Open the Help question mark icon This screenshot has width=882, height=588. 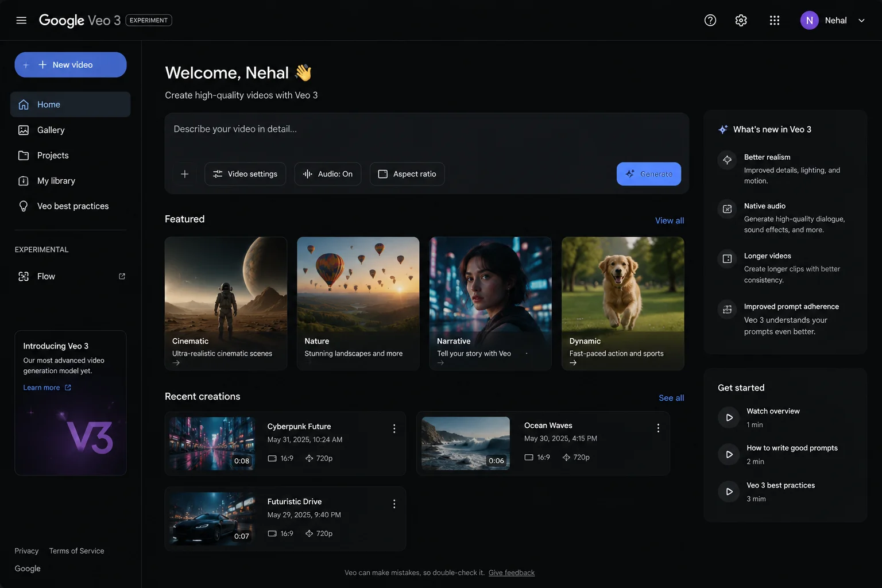(x=710, y=20)
